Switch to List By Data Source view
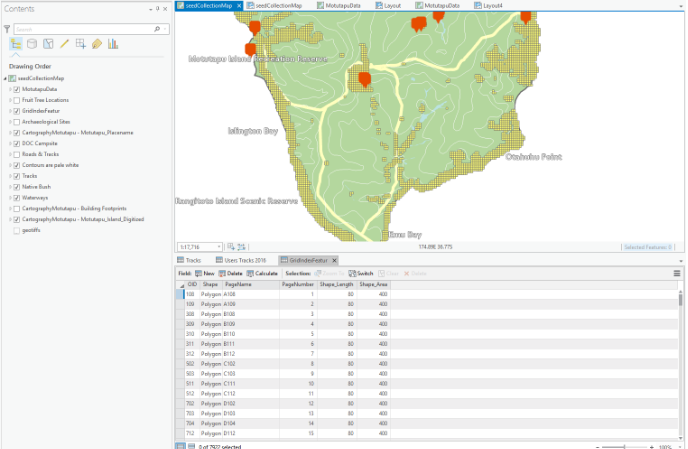688x449 pixels. [x=32, y=44]
